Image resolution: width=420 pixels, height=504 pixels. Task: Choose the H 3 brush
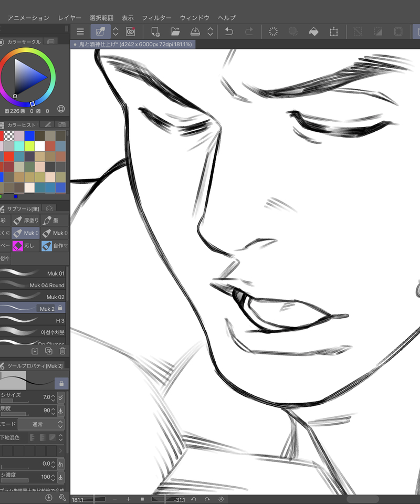pos(33,320)
